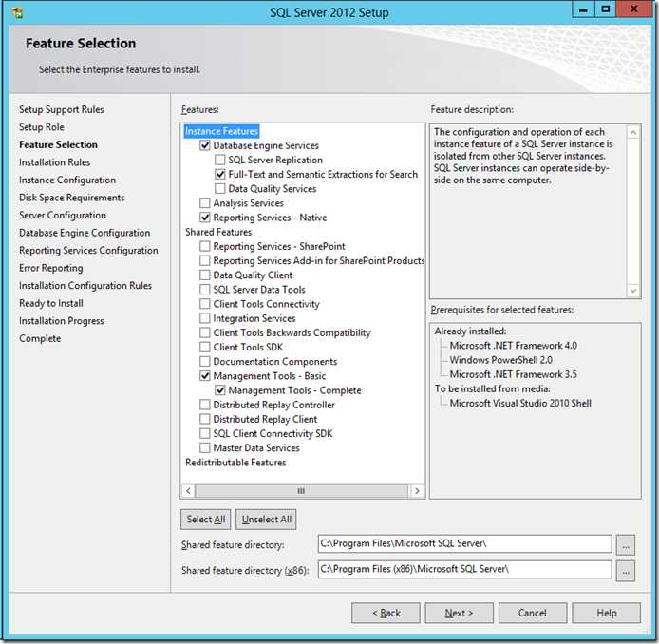Cancel the SQL Server setup
This screenshot has height=644, width=659.
[533, 613]
